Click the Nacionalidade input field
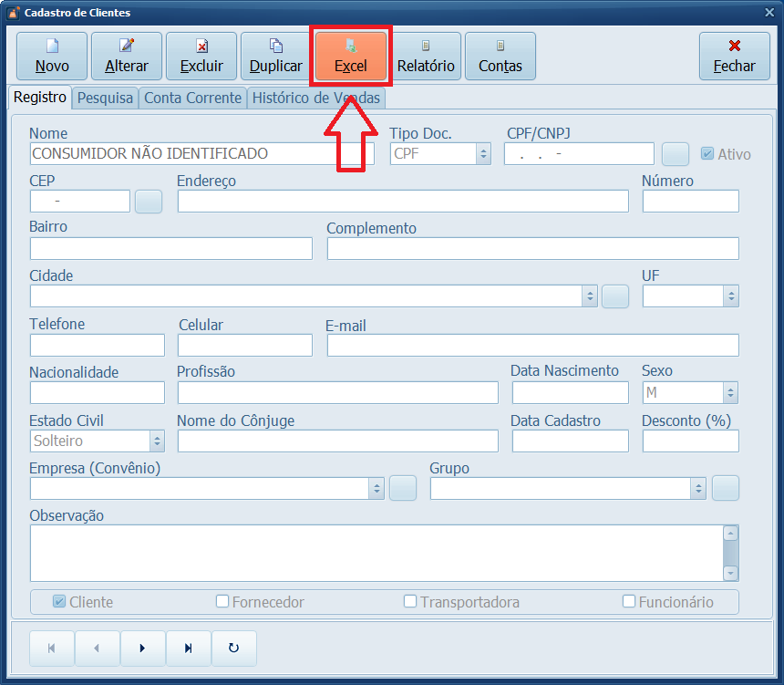Image resolution: width=784 pixels, height=685 pixels. [x=98, y=393]
